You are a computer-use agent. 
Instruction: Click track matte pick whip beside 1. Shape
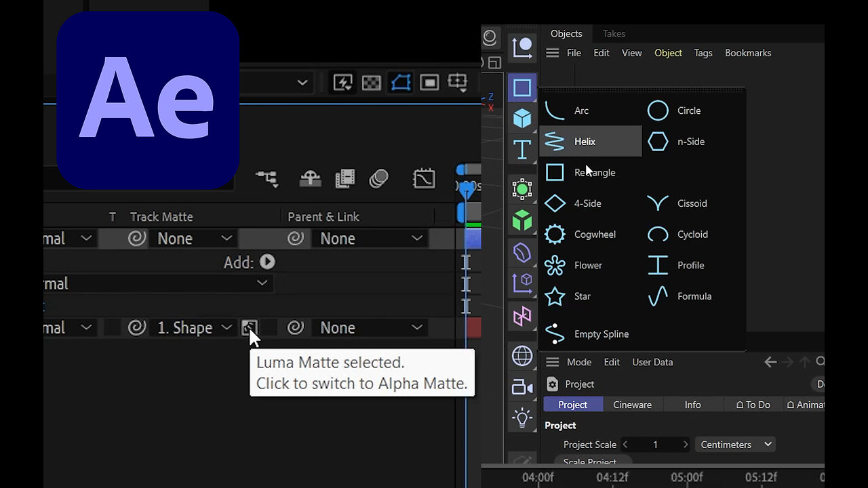click(137, 328)
